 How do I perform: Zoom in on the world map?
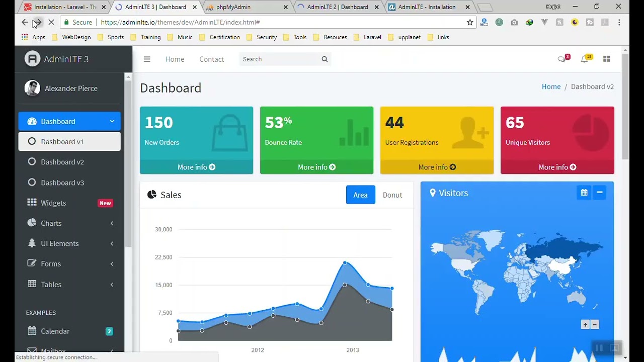[585, 325]
